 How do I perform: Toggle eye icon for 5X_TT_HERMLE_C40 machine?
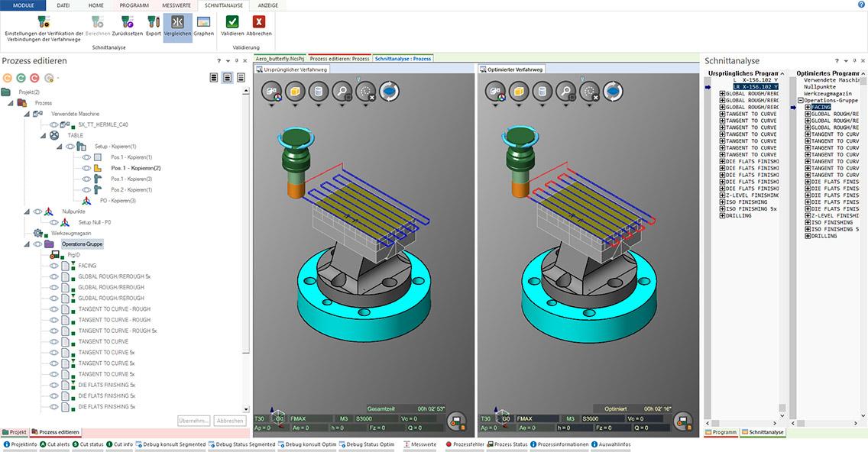[x=54, y=124]
